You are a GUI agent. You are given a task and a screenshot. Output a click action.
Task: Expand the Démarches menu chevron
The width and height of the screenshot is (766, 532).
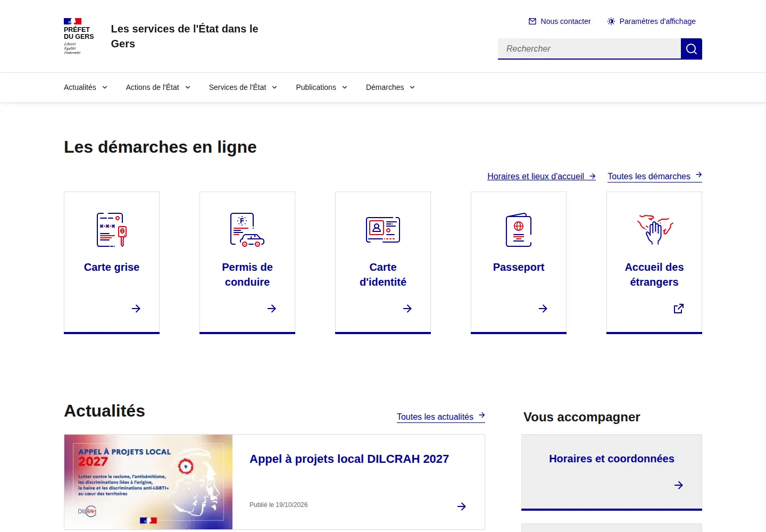coord(412,87)
